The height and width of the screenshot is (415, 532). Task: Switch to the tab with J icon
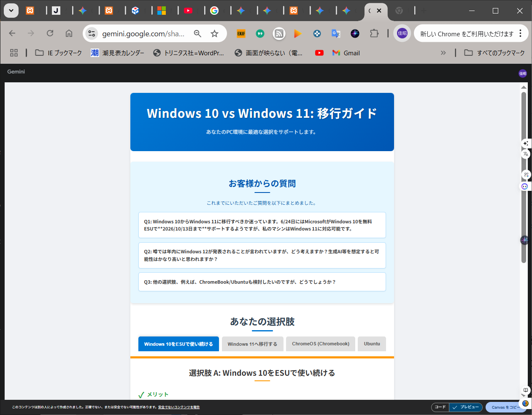56,11
